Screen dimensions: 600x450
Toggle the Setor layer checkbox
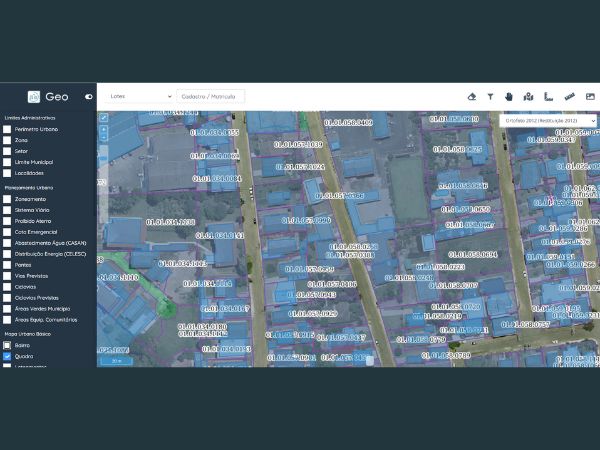pyautogui.click(x=7, y=152)
